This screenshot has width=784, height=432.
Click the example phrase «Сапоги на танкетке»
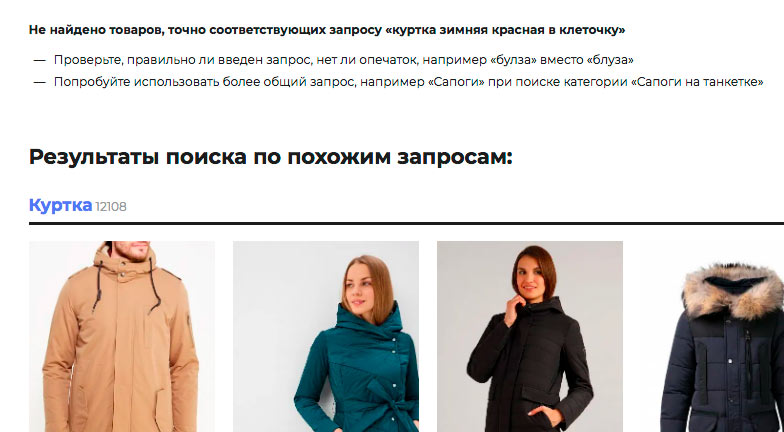[697, 82]
